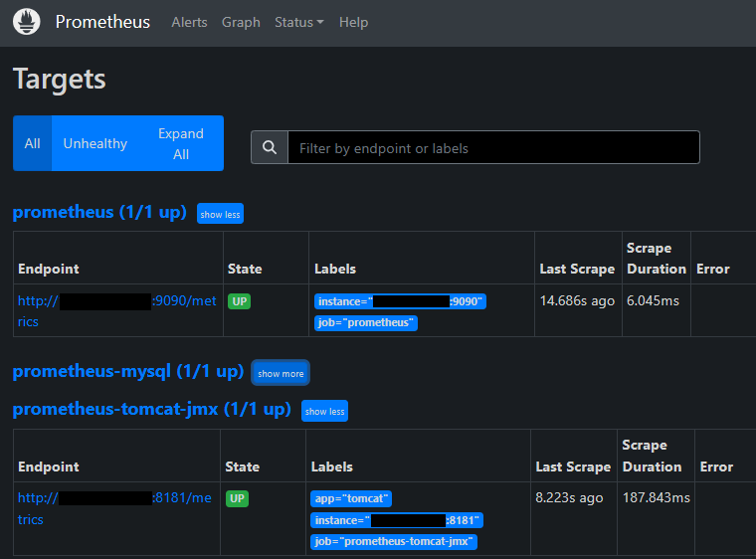The image size is (756, 559).
Task: Click the UP state badge for port 8181
Action: tap(237, 498)
